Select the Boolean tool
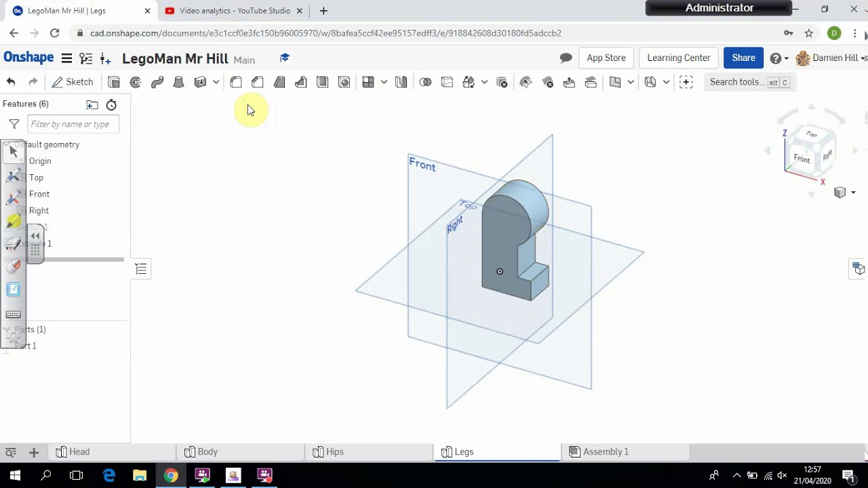 pyautogui.click(x=425, y=82)
